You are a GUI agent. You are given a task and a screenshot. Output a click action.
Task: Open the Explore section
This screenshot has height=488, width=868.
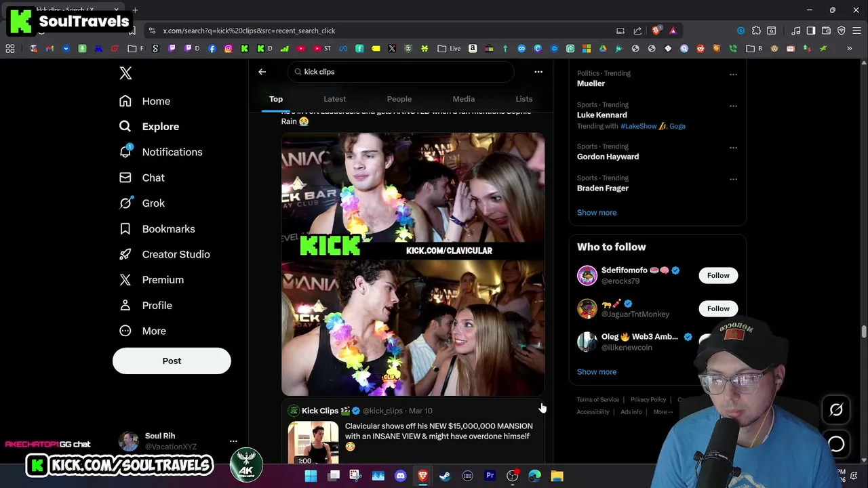149,127
